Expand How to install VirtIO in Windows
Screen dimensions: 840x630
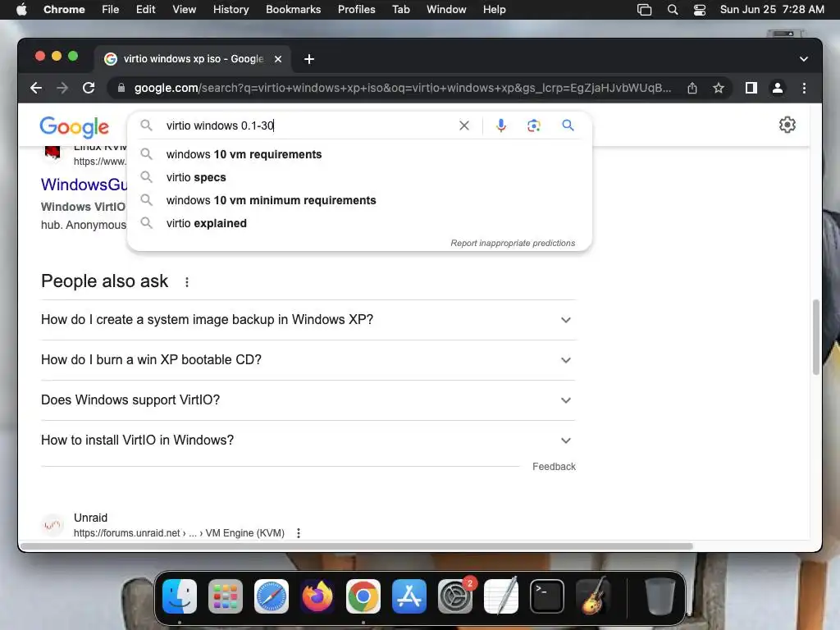tap(308, 441)
